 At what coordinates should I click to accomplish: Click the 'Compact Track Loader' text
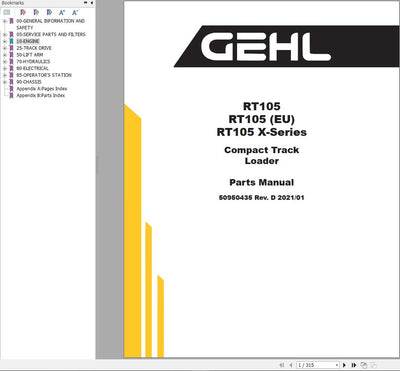click(262, 155)
